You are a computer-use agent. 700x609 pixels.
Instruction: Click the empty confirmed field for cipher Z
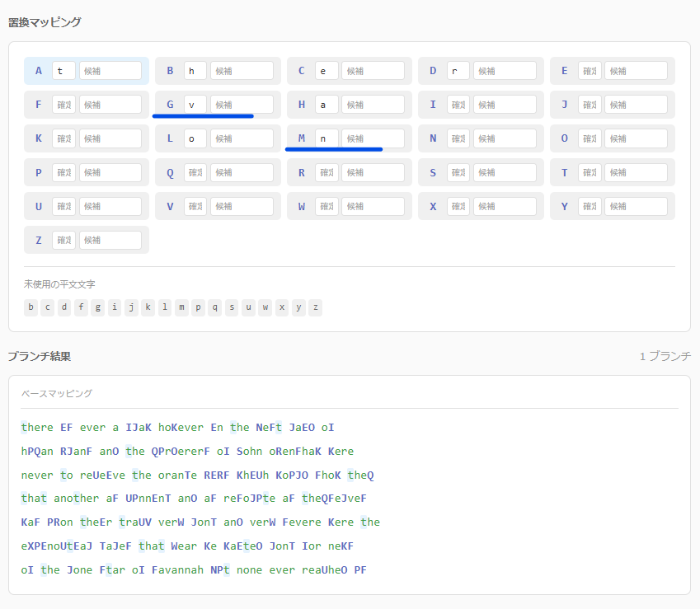pyautogui.click(x=63, y=240)
